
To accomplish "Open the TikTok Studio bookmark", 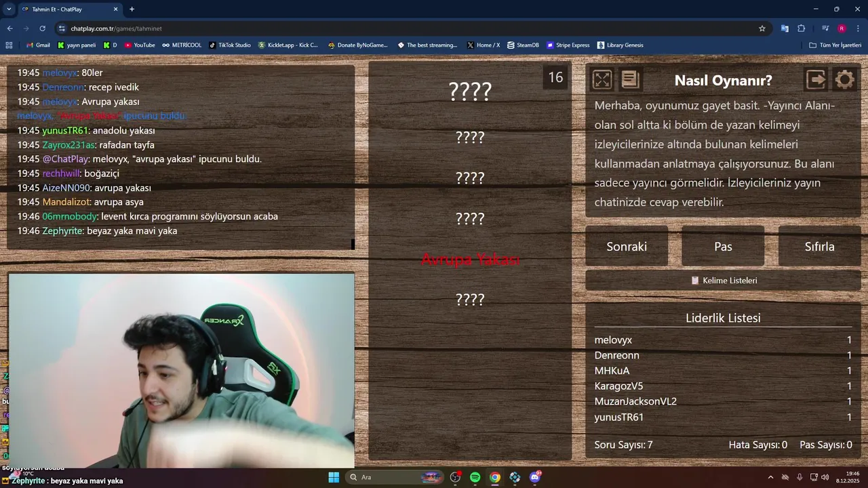I will pyautogui.click(x=230, y=45).
